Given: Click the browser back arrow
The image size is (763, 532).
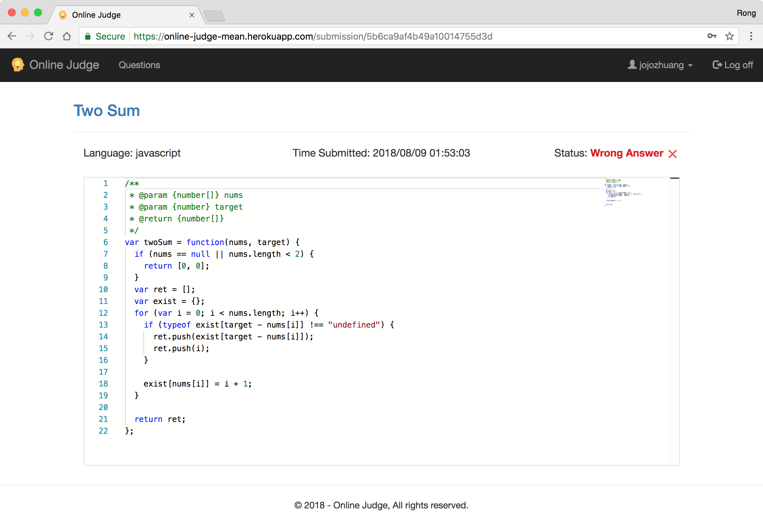Looking at the screenshot, I should click(12, 36).
